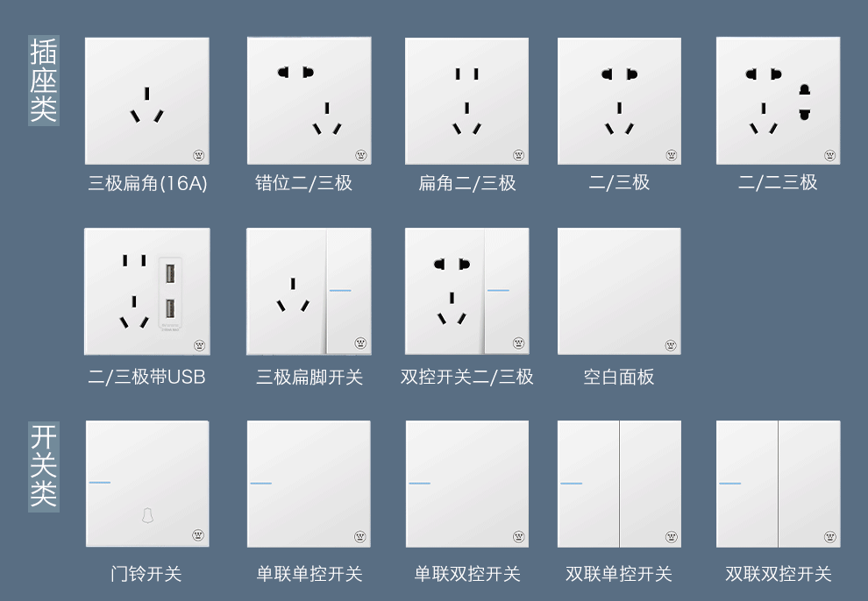868x601 pixels.
Task: Select the 三极扁角(16A) socket image
Action: click(146, 101)
